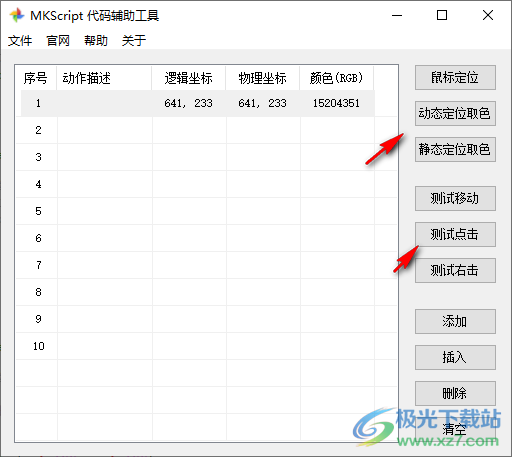Minimize the MKScript window

397,15
